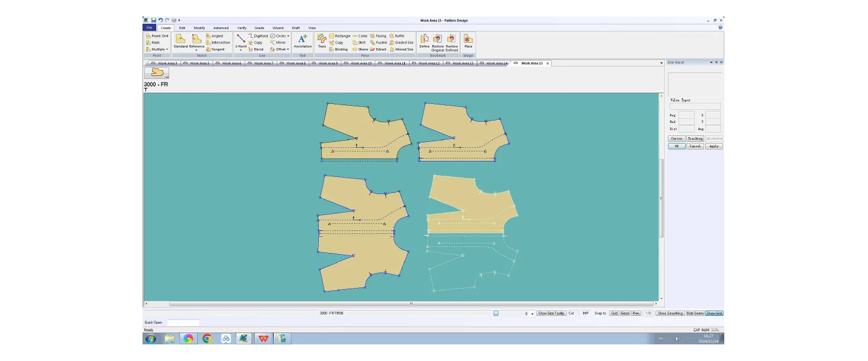The width and height of the screenshot is (868, 361).
Task: Start the Trace piece tool
Action: 322,41
